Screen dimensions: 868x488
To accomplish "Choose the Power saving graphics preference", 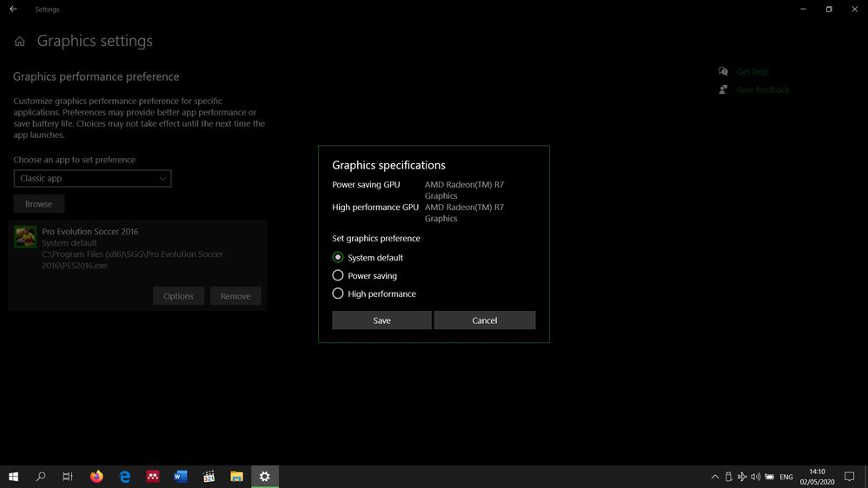I will (x=338, y=275).
